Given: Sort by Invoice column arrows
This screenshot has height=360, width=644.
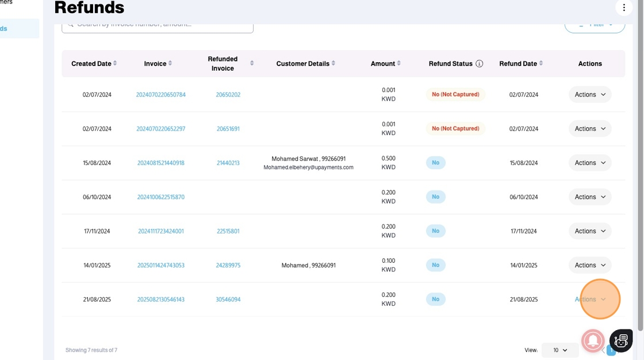Looking at the screenshot, I should (170, 63).
